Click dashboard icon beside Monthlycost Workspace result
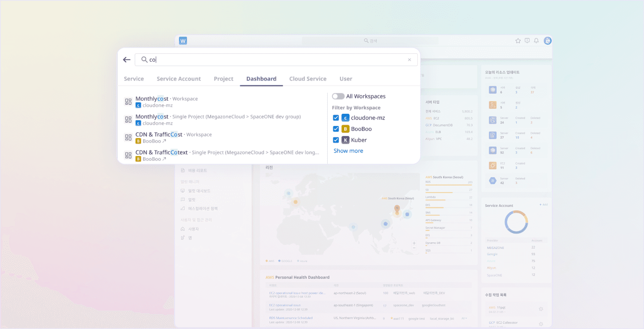Screen dimensions: 644x329 (128, 101)
